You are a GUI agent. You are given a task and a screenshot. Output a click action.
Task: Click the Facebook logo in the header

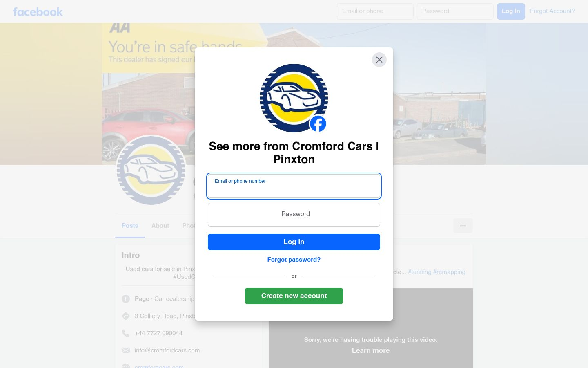pos(38,11)
